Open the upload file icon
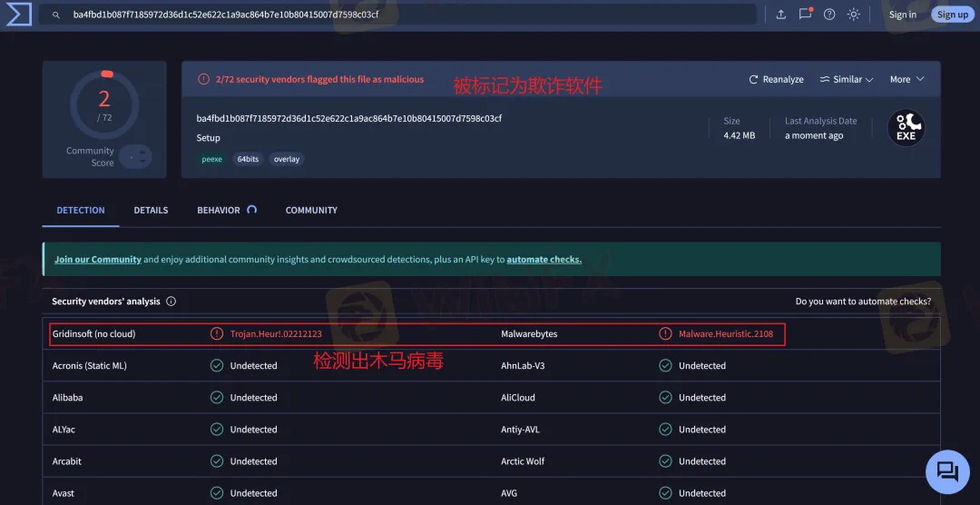Viewport: 980px width, 505px height. click(781, 15)
